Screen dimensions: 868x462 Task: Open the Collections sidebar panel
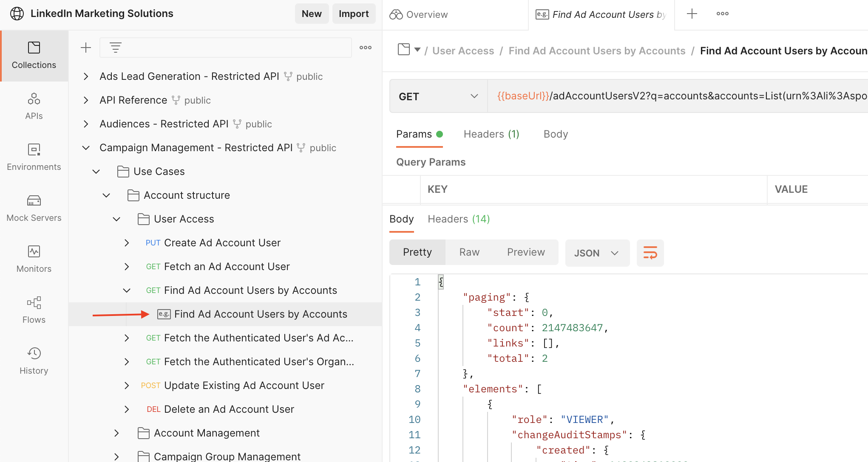click(x=34, y=56)
